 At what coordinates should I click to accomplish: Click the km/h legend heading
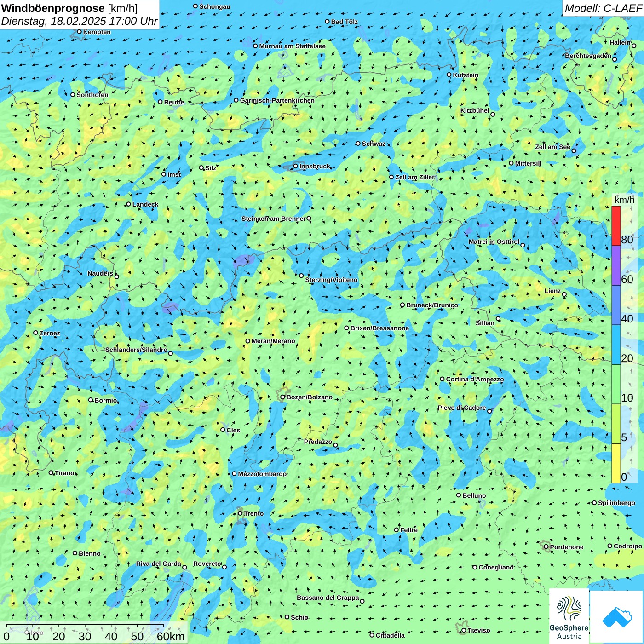coord(624,200)
